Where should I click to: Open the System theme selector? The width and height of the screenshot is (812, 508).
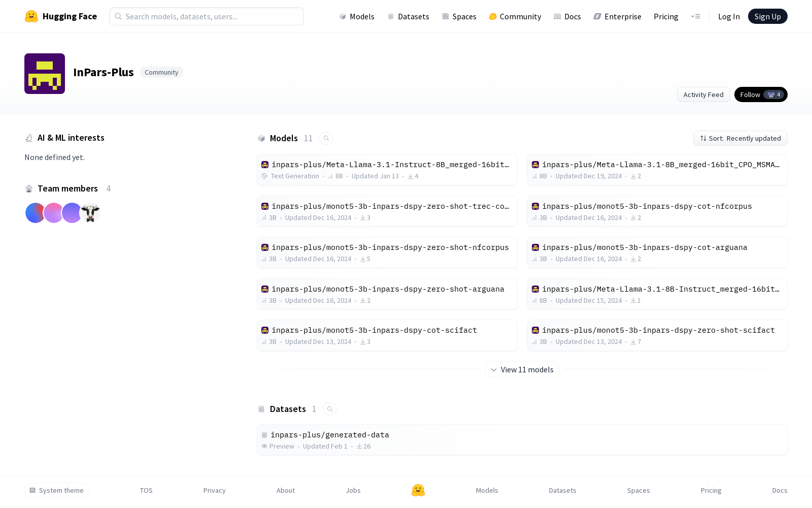tap(57, 490)
